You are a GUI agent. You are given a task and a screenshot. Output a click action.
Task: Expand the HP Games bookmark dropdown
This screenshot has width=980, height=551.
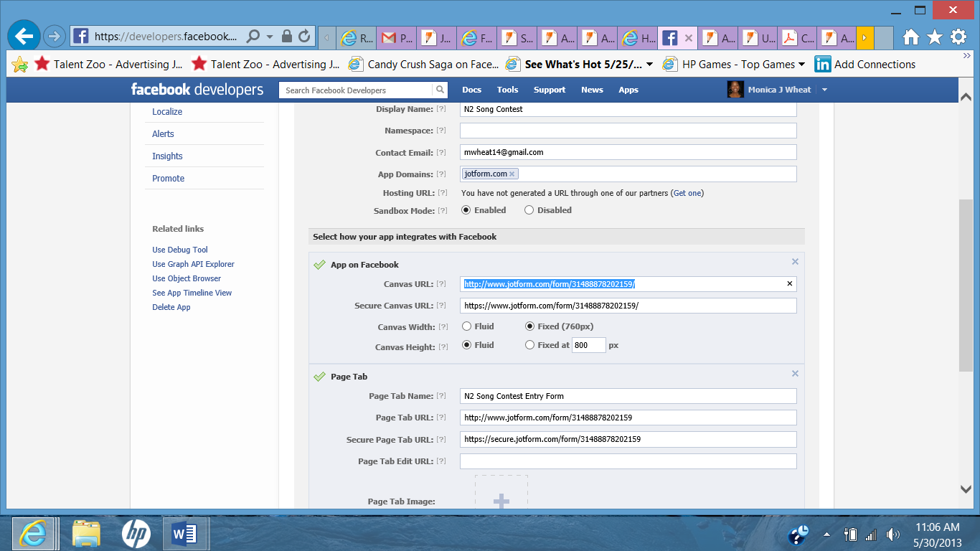pyautogui.click(x=801, y=65)
